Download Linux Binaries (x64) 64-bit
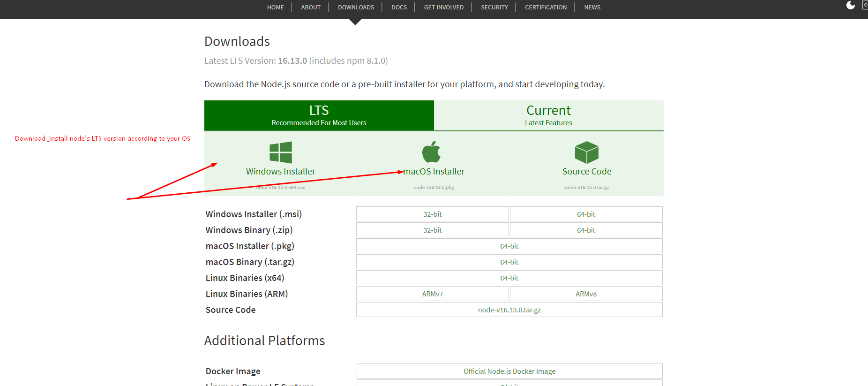 point(509,278)
